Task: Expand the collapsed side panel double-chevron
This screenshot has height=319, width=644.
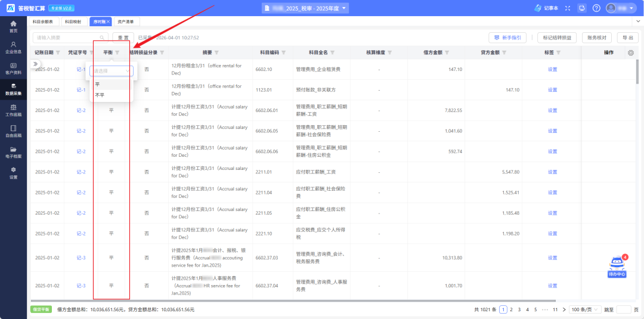Action: coord(35,64)
